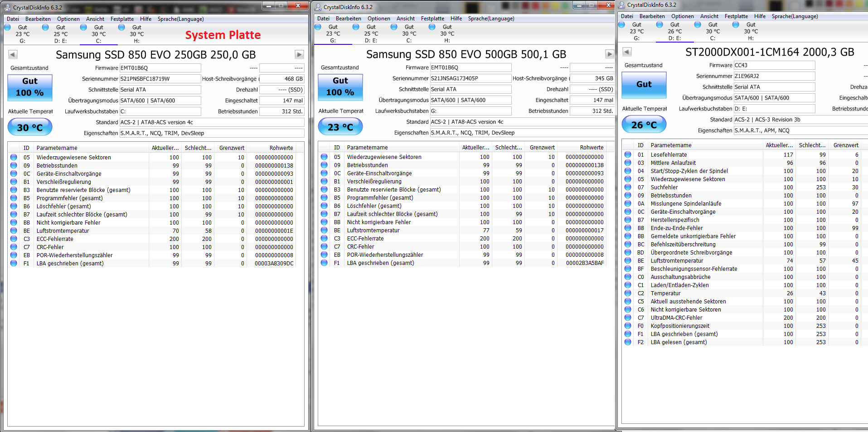Select drive D: E: tab in right window
This screenshot has width=868, height=432.
click(x=675, y=31)
